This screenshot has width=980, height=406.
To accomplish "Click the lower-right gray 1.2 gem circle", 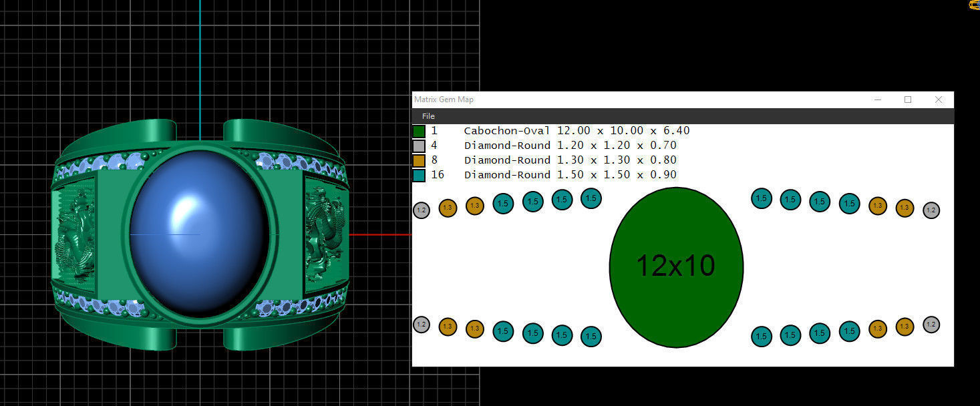I will point(931,325).
